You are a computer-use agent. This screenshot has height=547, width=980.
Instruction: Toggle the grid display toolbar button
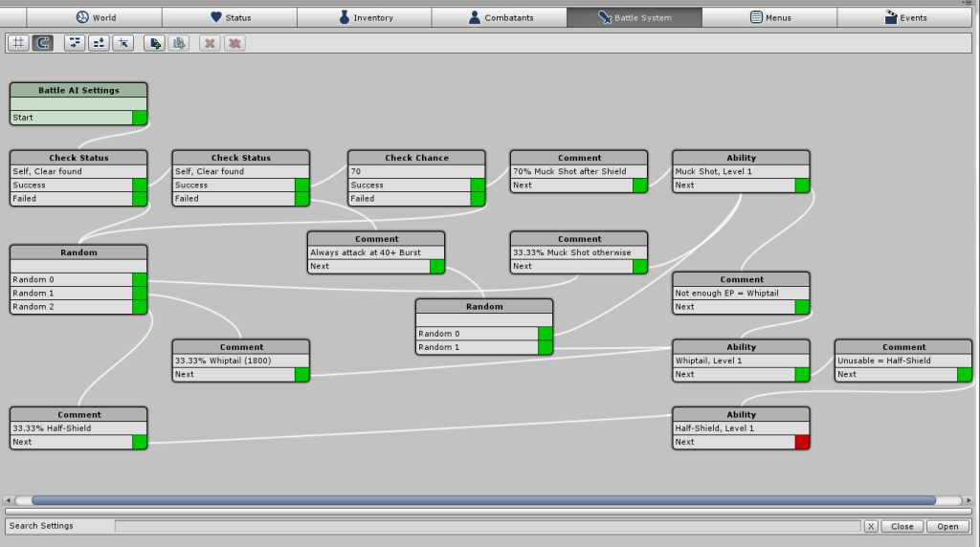tap(18, 43)
